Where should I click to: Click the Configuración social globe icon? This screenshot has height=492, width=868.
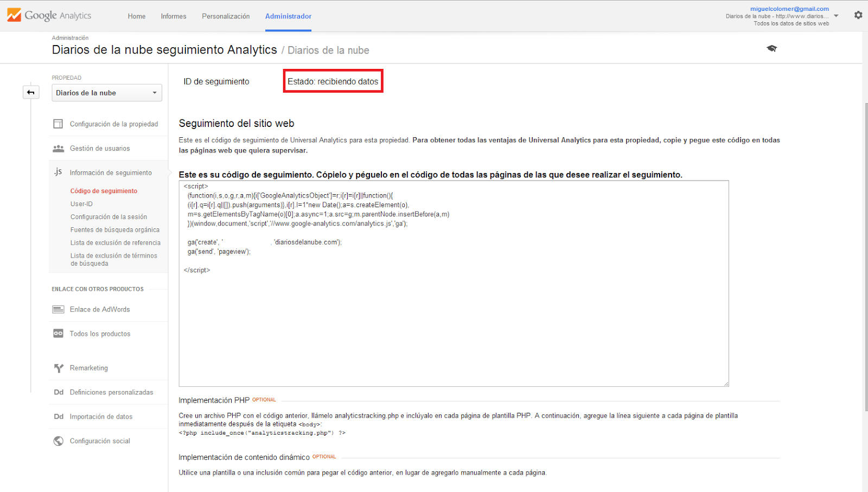[x=59, y=441]
